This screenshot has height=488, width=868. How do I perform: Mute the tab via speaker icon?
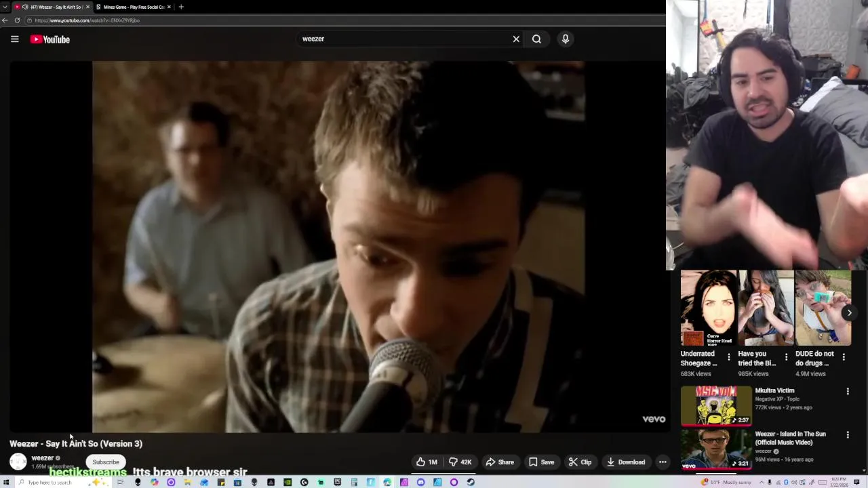tap(25, 7)
